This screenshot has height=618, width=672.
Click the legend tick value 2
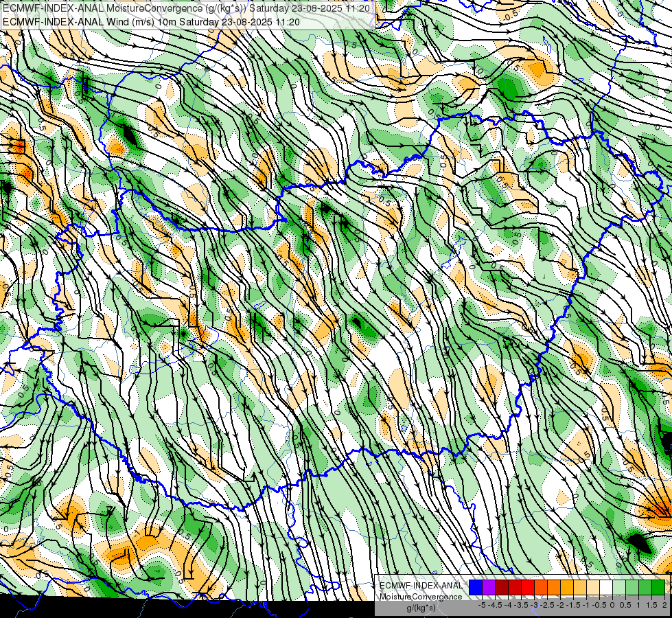point(664,605)
